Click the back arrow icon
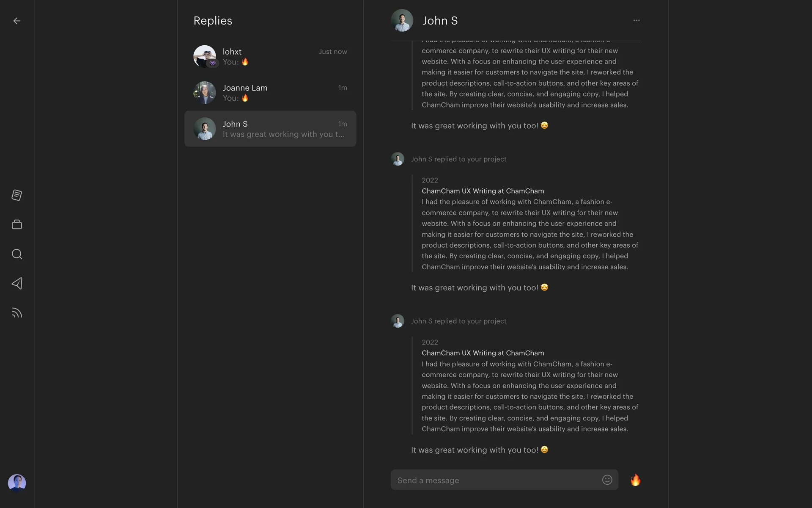Image resolution: width=812 pixels, height=508 pixels. tap(17, 21)
